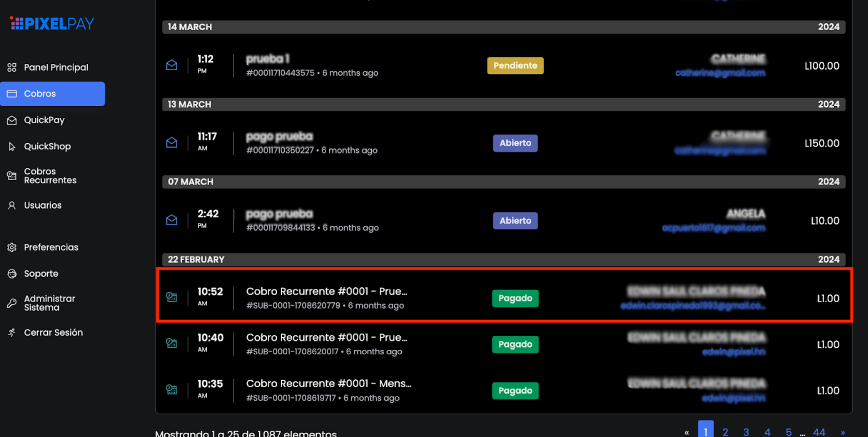Screen dimensions: 868x437
Task: Click Abierto badge on L10.00 payment
Action: [x=515, y=221]
